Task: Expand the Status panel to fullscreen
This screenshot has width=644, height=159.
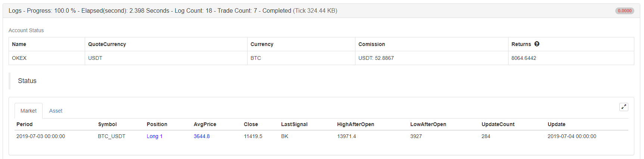Action: tap(623, 107)
